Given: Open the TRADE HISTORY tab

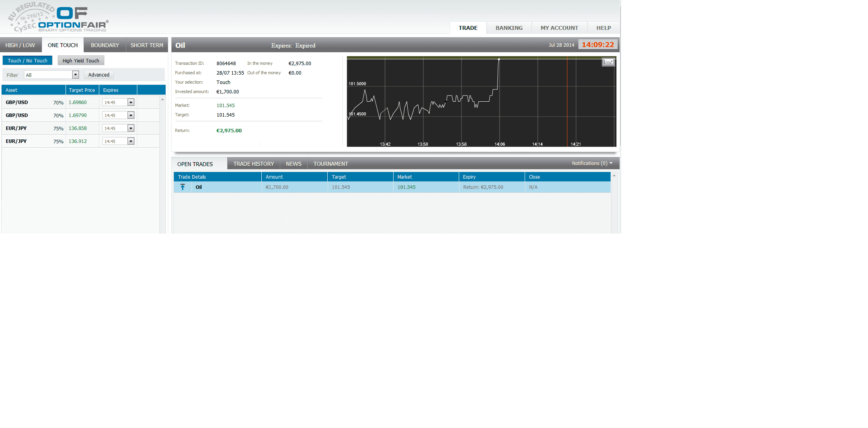Looking at the screenshot, I should click(253, 163).
